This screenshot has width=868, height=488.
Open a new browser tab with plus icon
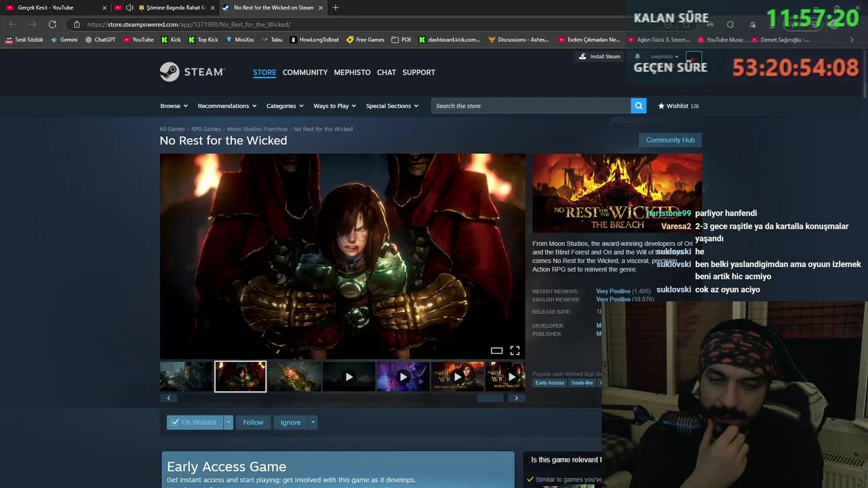(x=335, y=7)
